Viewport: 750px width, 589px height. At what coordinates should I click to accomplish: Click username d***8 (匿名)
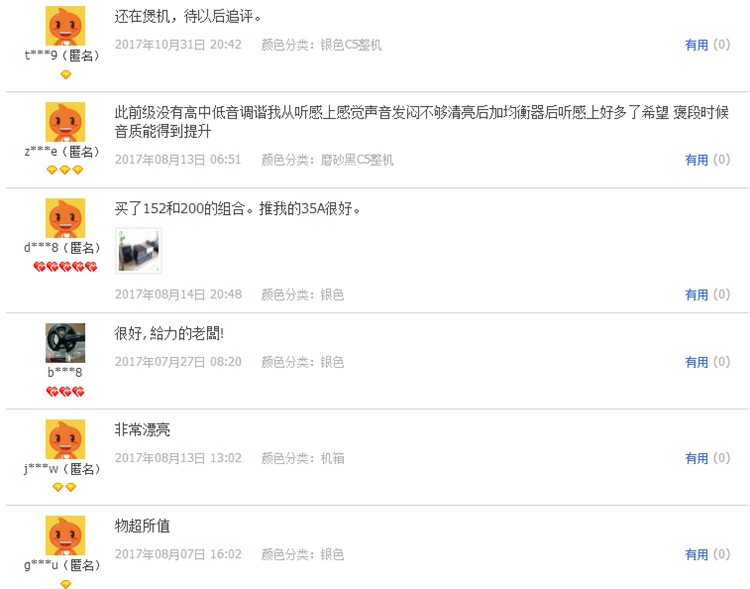62,248
